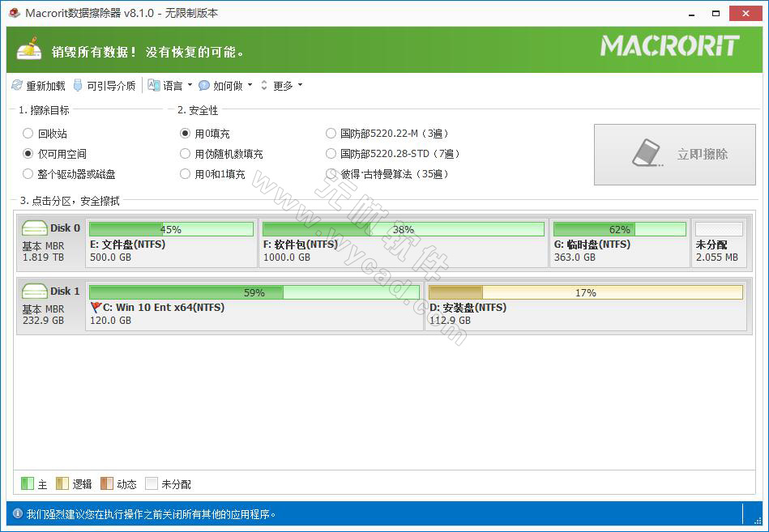Enable 彼得·古特曼算法（35遍）erase algorithm
Image resolution: width=769 pixels, height=532 pixels.
point(331,173)
